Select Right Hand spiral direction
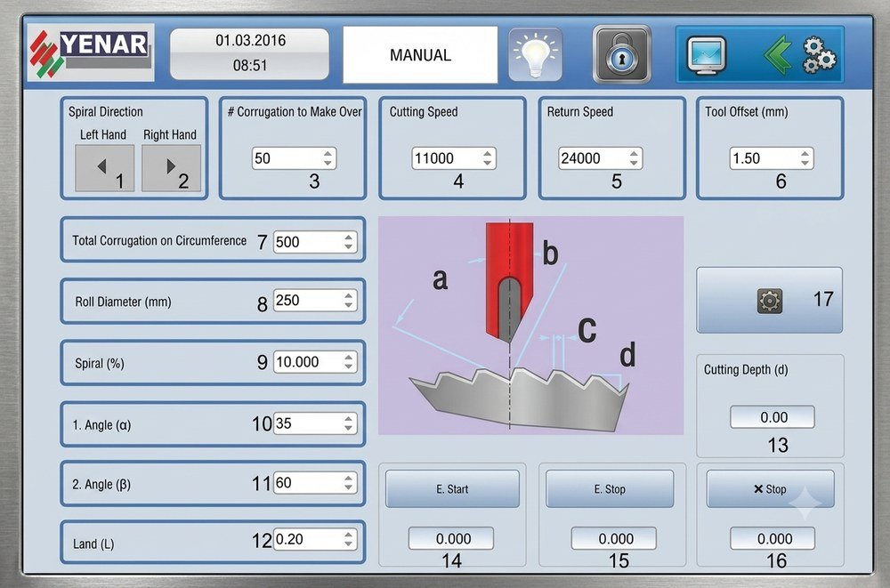The width and height of the screenshot is (890, 588). coord(172,168)
